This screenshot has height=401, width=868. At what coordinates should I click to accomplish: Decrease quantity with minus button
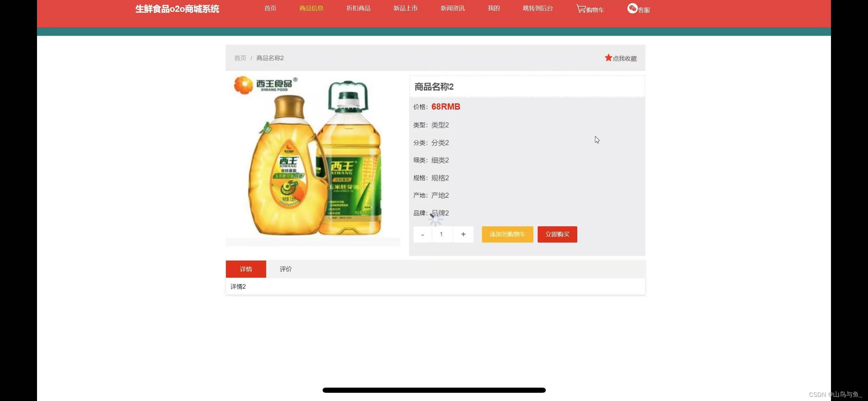coord(422,234)
